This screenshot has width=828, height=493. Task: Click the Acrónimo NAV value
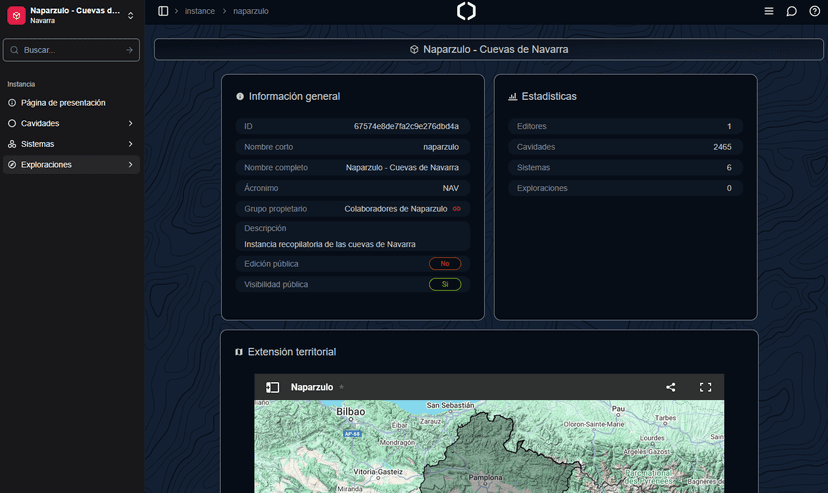(x=450, y=188)
